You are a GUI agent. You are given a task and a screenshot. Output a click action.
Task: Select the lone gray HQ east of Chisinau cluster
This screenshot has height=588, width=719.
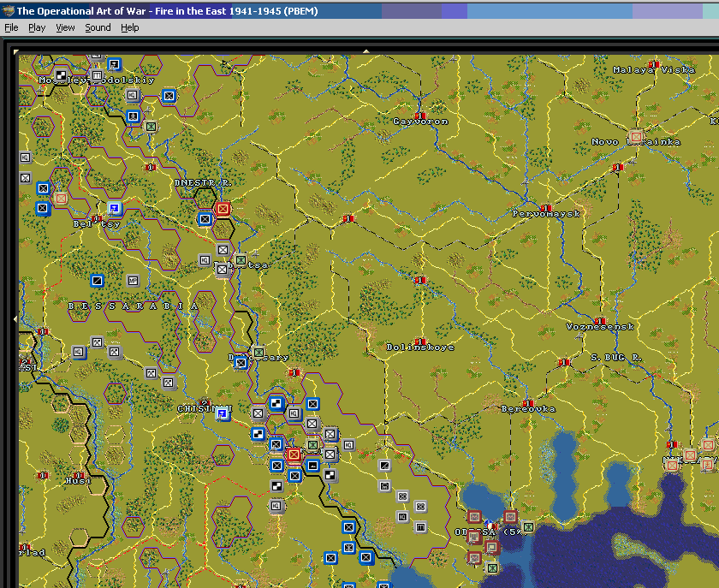click(x=348, y=444)
